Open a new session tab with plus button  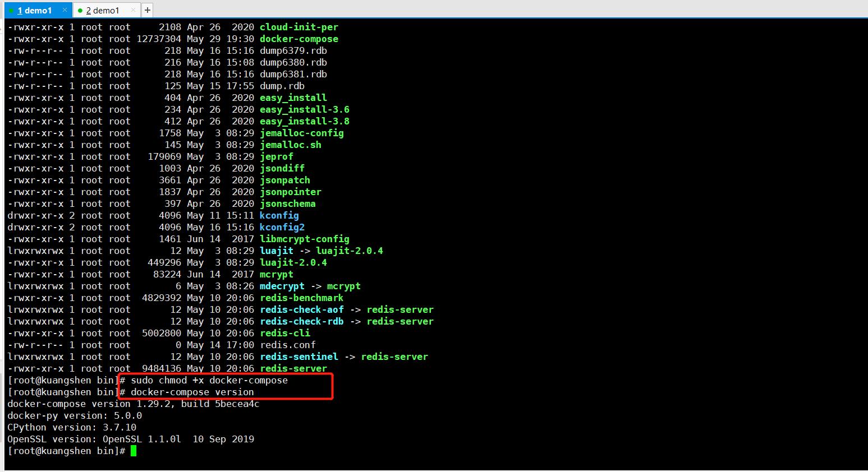point(147,10)
